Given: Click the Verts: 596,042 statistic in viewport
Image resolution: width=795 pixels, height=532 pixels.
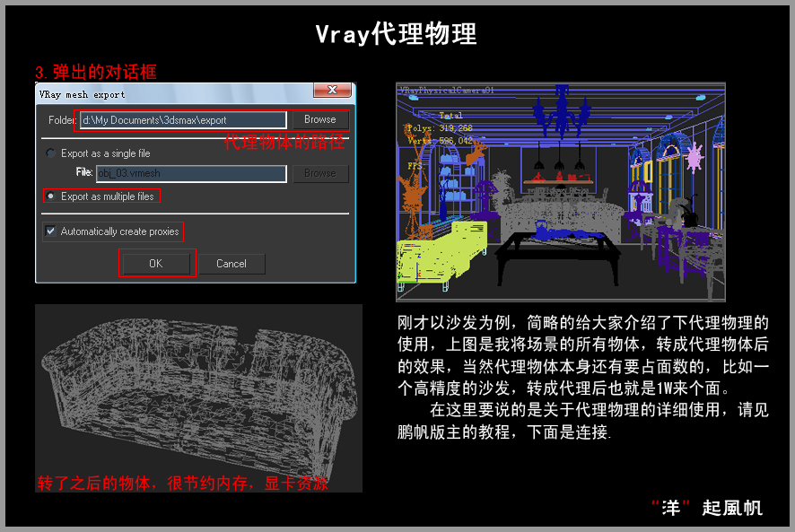Looking at the screenshot, I should [x=440, y=141].
